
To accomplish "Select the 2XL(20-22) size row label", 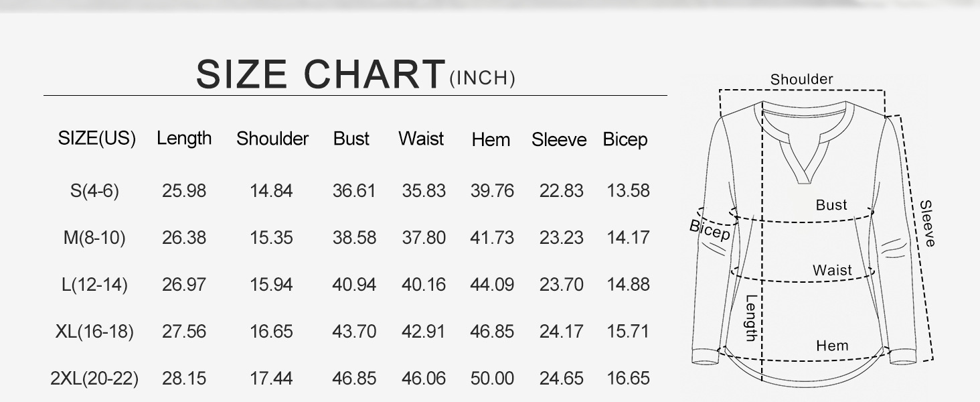I will tap(94, 379).
